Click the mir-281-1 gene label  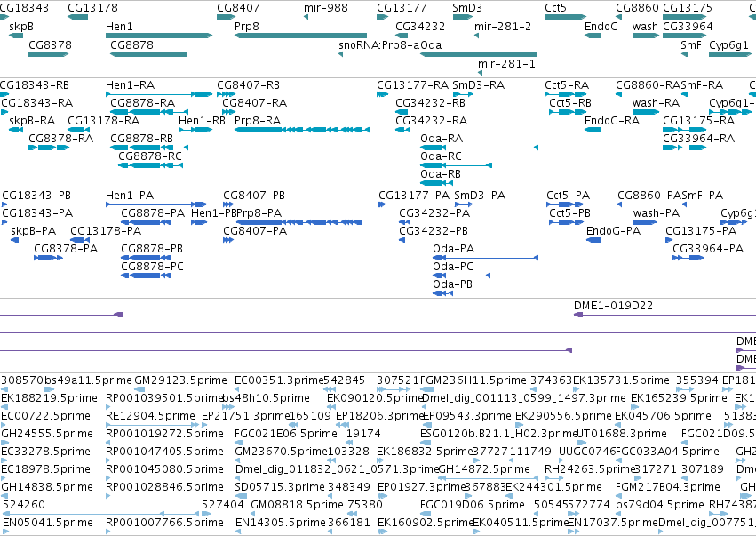(x=506, y=64)
